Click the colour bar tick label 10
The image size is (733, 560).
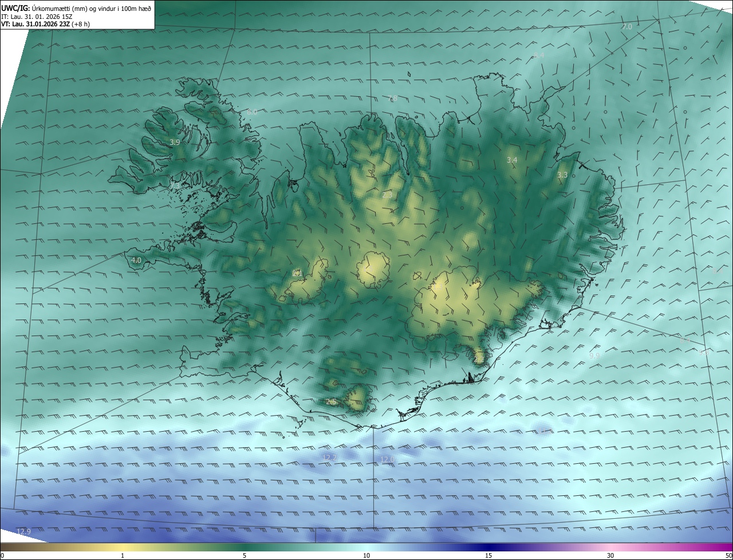coord(366,555)
